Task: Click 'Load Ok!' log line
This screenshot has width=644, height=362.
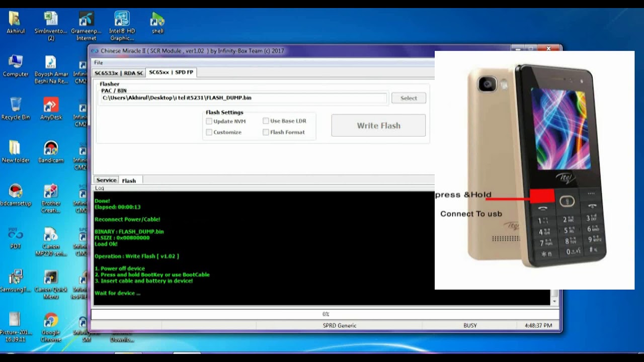Action: 106,244
